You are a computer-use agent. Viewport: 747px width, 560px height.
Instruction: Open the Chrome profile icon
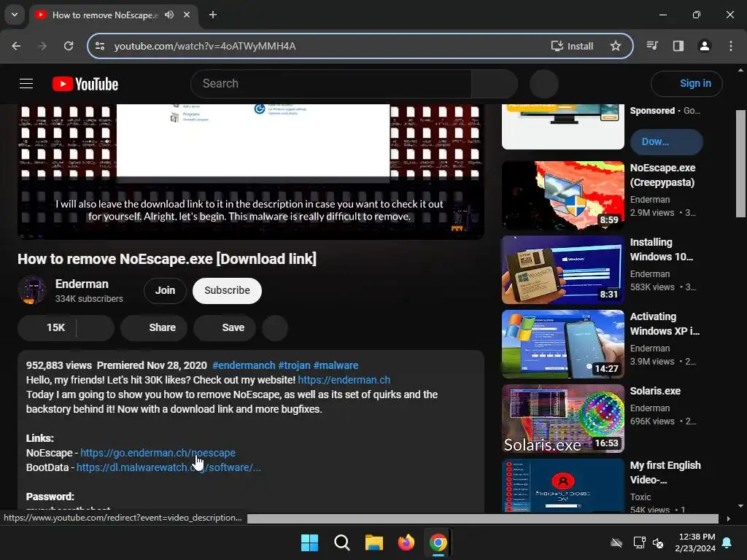point(705,46)
